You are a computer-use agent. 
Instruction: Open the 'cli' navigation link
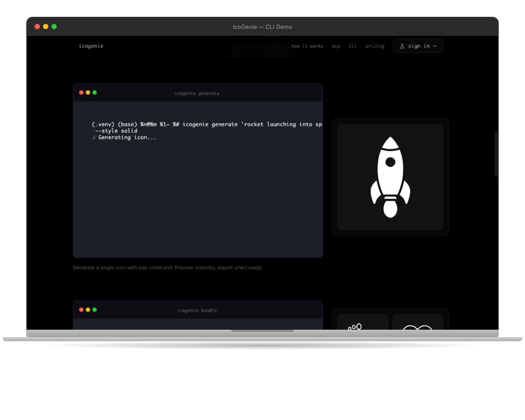coord(352,46)
